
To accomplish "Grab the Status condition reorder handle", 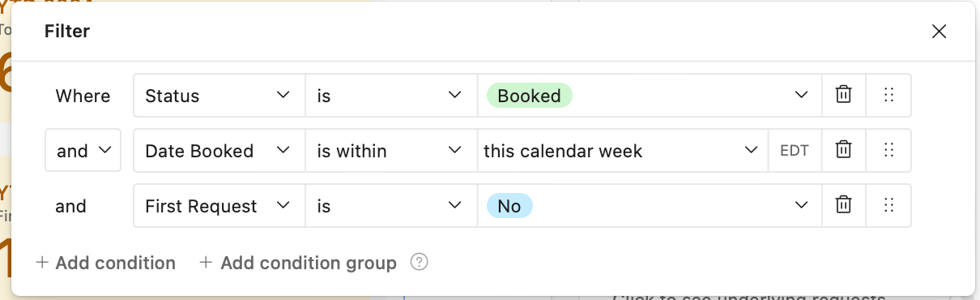I will point(888,96).
